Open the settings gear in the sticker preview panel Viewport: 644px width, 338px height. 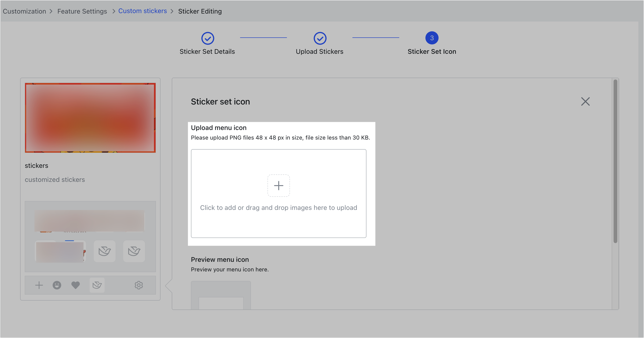click(139, 285)
